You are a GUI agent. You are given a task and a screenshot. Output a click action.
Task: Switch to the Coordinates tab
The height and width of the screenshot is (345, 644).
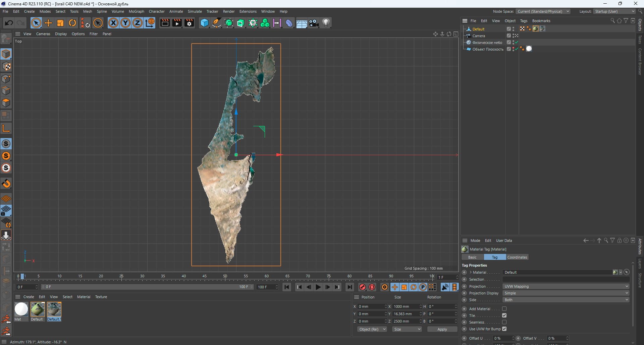[x=517, y=257]
